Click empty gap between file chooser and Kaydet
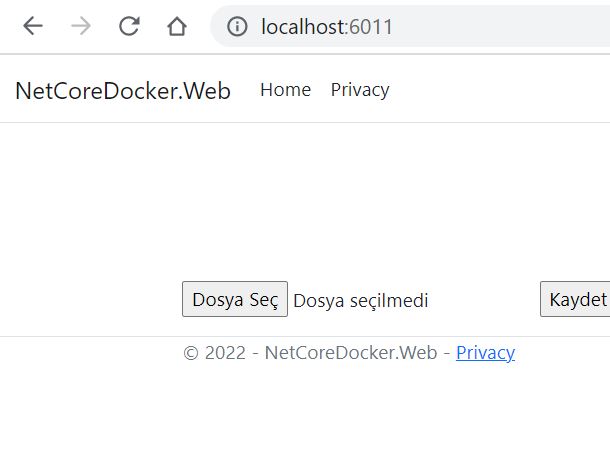 click(x=485, y=300)
